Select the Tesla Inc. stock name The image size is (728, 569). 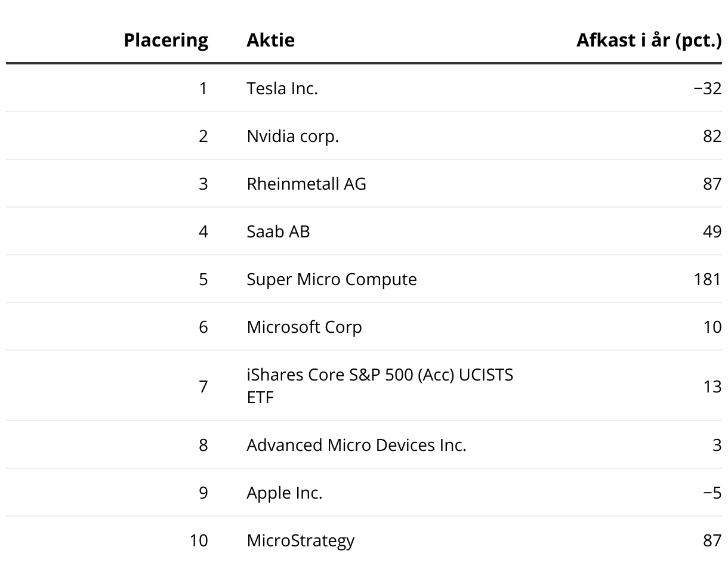click(282, 89)
